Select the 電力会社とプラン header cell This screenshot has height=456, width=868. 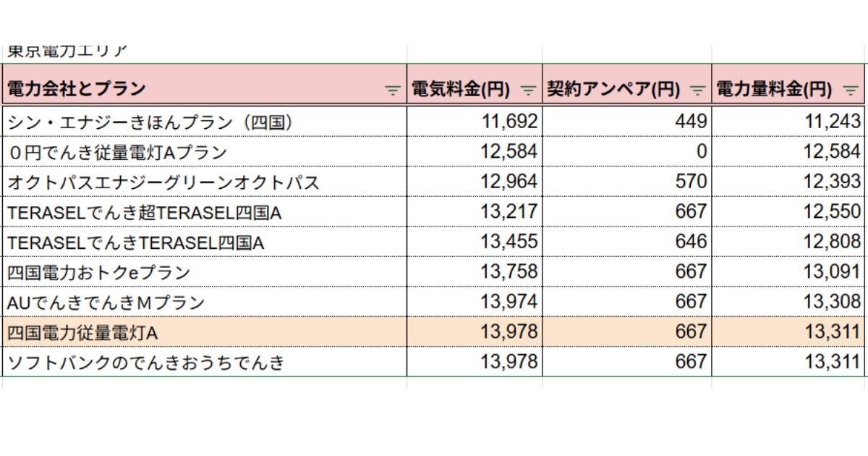[x=204, y=90]
